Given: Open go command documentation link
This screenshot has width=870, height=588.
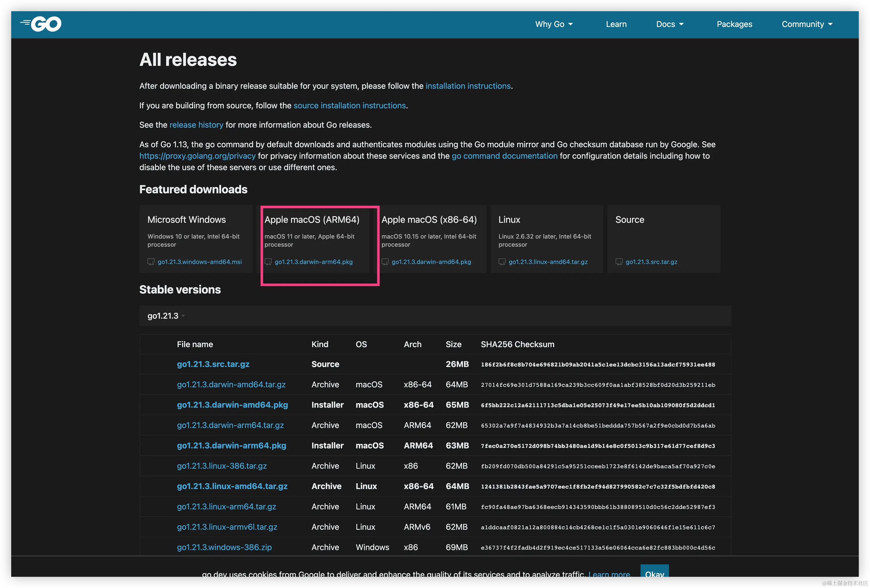Looking at the screenshot, I should (504, 156).
